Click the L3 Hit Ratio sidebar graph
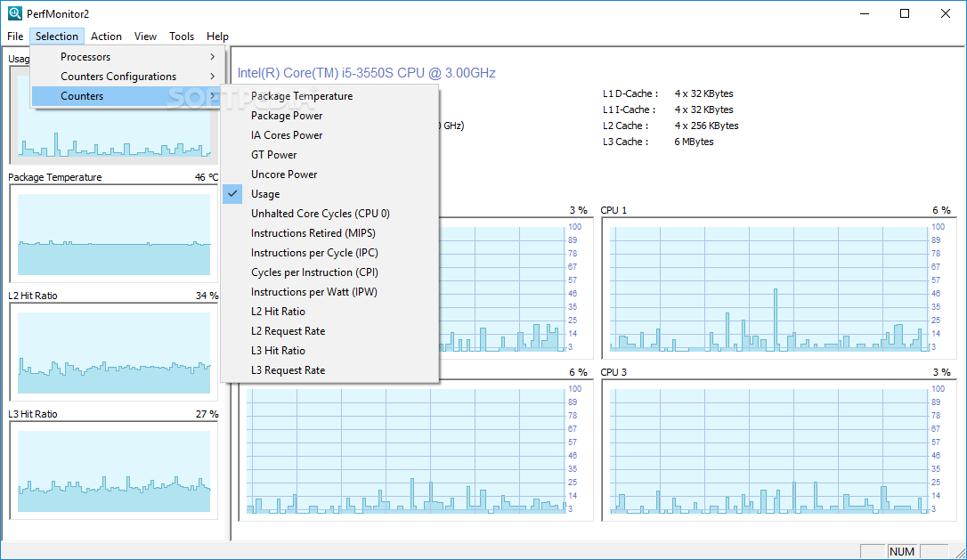Screen dimensions: 967x560 pos(114,471)
